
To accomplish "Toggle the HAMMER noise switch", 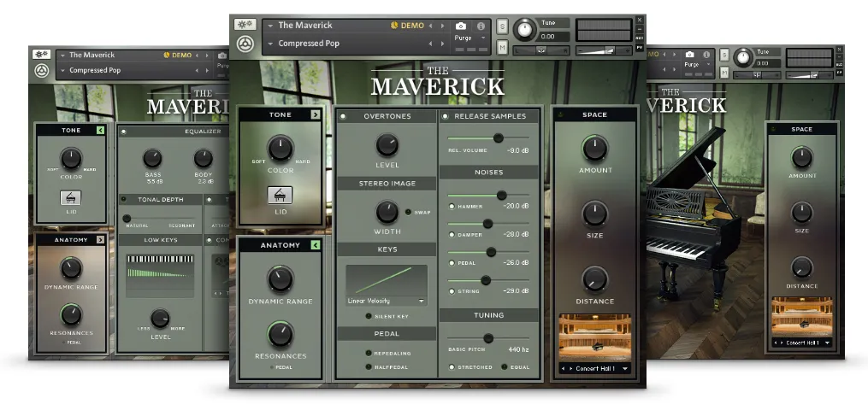I will point(452,206).
